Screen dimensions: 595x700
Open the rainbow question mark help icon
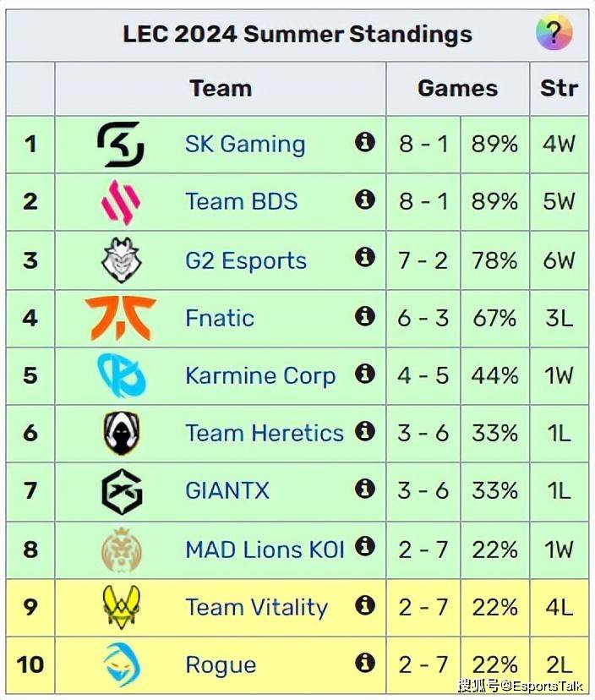(x=554, y=31)
